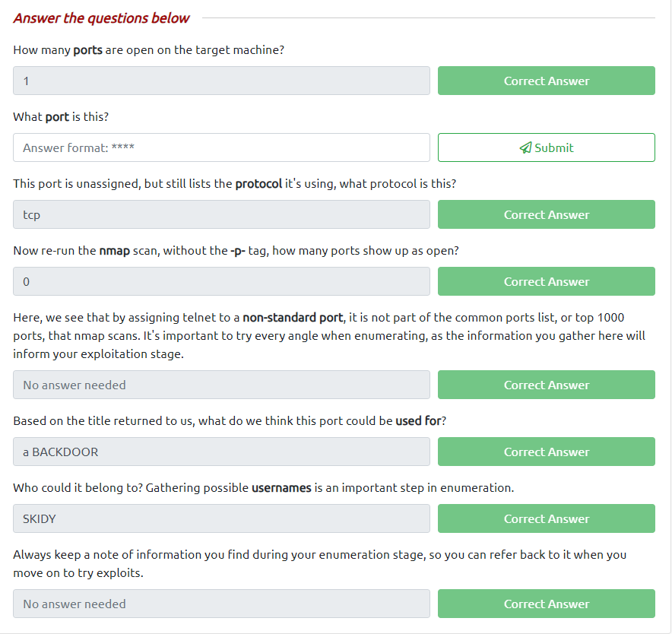672x634 pixels.
Task: Click Correct Answer beside non-standard port note
Action: tap(546, 385)
